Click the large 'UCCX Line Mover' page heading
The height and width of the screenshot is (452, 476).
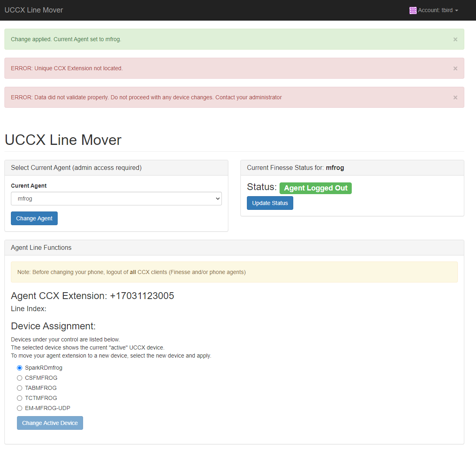(x=63, y=140)
